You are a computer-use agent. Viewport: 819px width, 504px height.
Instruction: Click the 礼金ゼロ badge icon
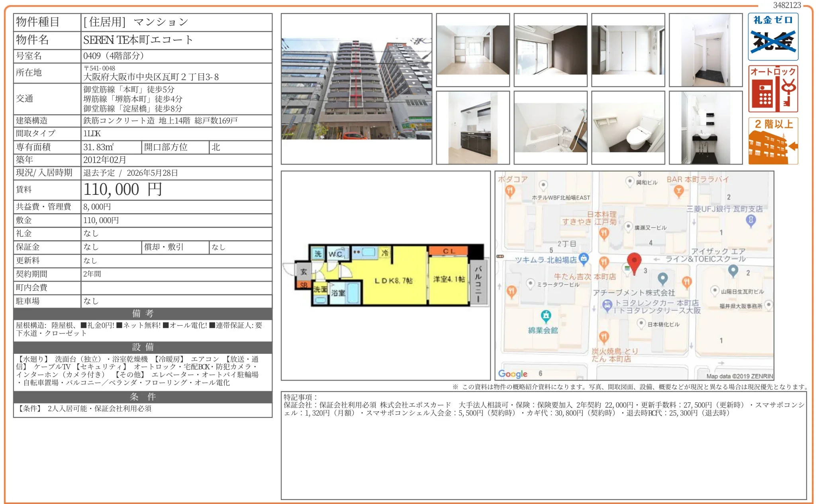773,37
